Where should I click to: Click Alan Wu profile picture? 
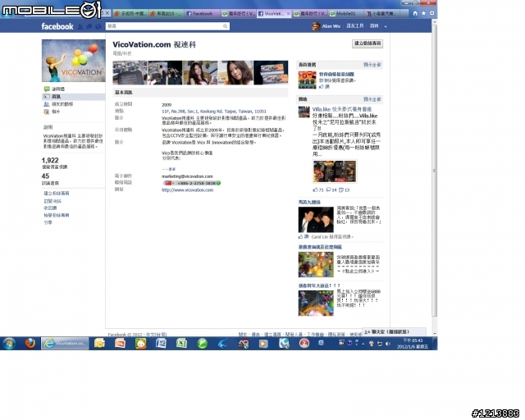315,26
